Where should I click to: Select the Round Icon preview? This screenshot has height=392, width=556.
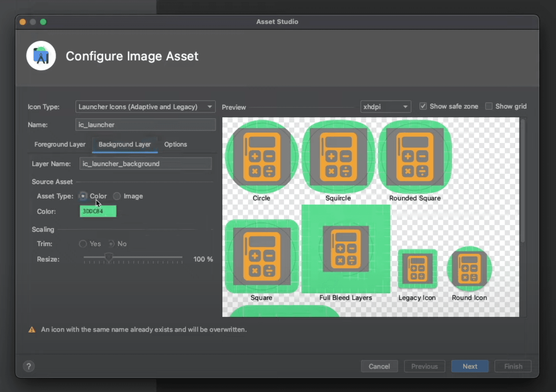[469, 269]
